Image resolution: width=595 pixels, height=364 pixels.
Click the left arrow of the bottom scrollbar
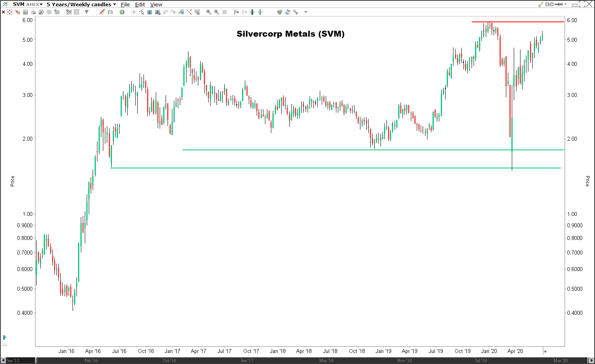[3, 360]
